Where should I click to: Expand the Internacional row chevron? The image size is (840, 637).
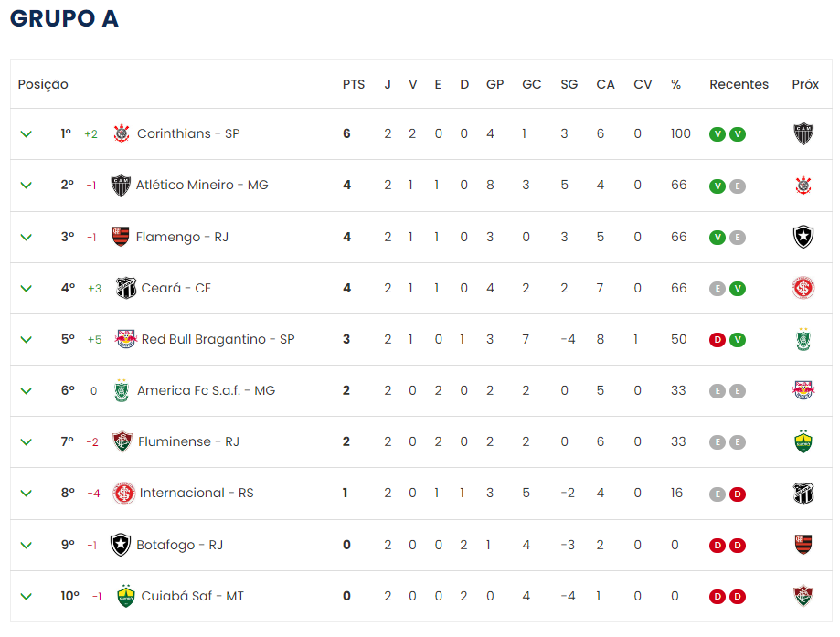[x=26, y=494]
